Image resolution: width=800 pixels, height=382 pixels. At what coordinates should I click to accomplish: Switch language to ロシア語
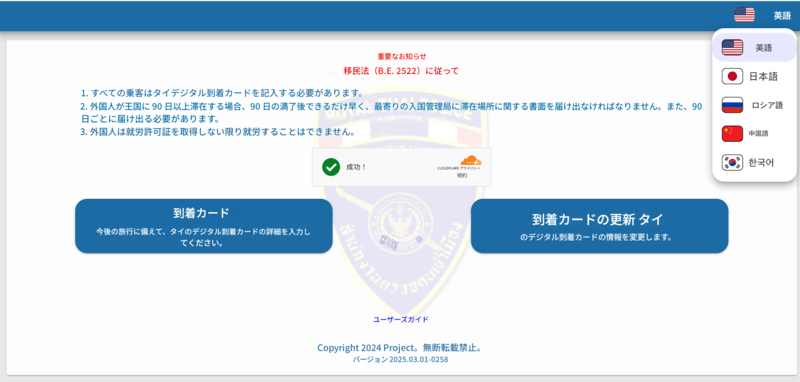pyautogui.click(x=754, y=106)
